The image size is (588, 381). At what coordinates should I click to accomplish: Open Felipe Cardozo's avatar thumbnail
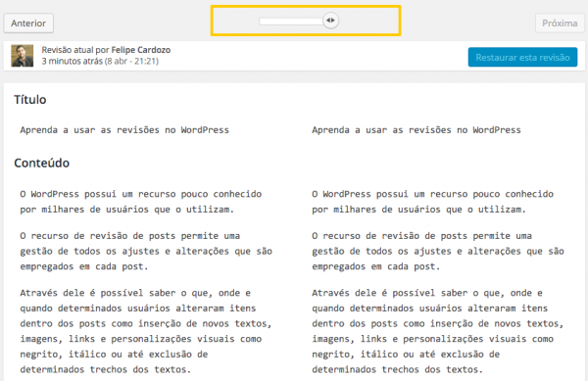[x=23, y=56]
